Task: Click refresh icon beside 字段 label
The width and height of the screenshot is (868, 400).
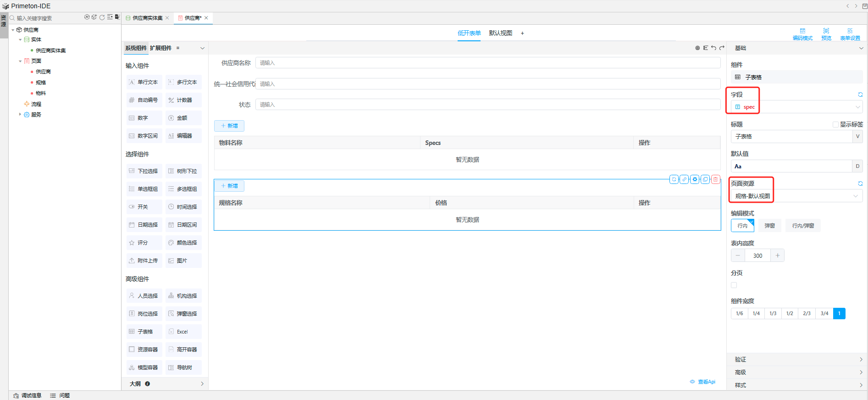Action: (x=860, y=94)
